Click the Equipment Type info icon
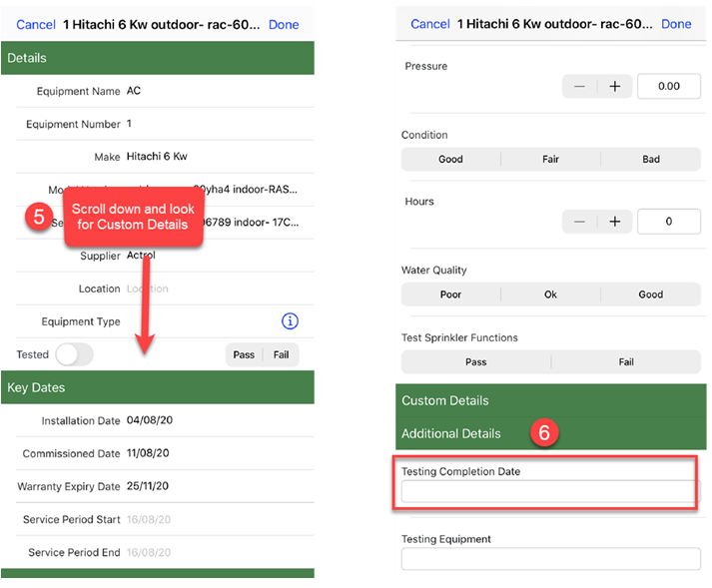 pyautogui.click(x=290, y=321)
